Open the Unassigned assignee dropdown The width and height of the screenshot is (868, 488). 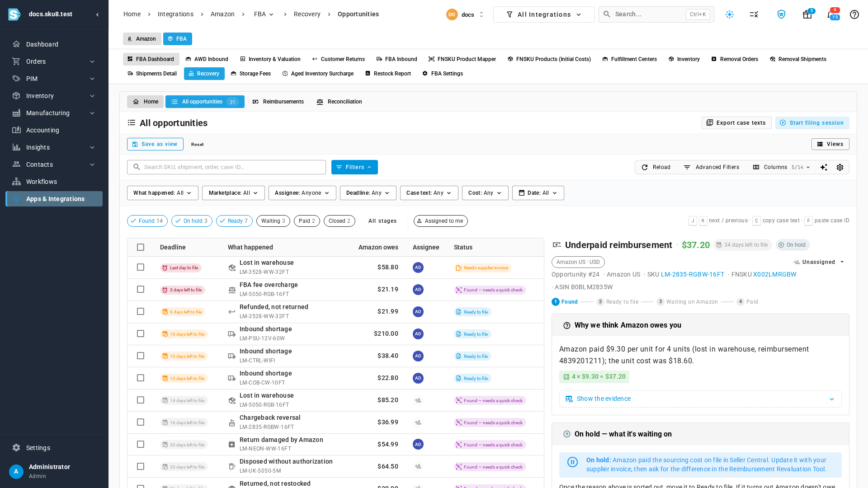819,262
